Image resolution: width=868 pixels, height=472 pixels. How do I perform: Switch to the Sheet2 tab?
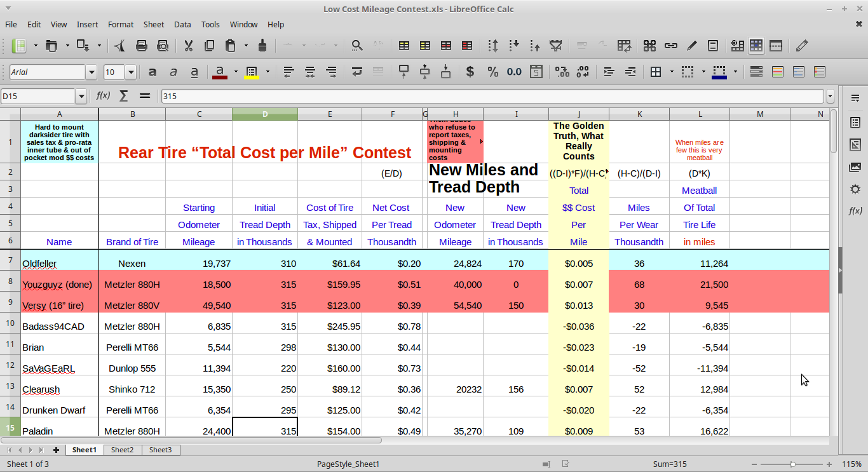123,450
